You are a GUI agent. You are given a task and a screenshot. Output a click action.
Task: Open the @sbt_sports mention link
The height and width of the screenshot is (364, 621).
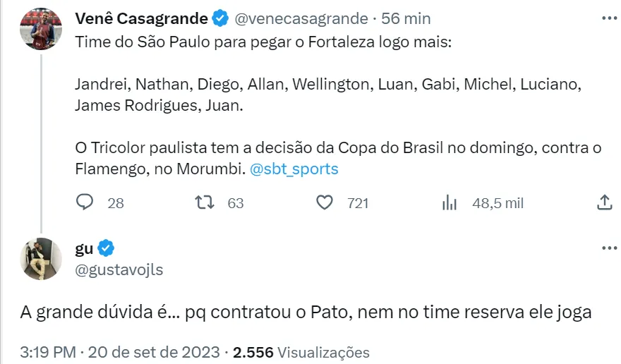pyautogui.click(x=294, y=169)
